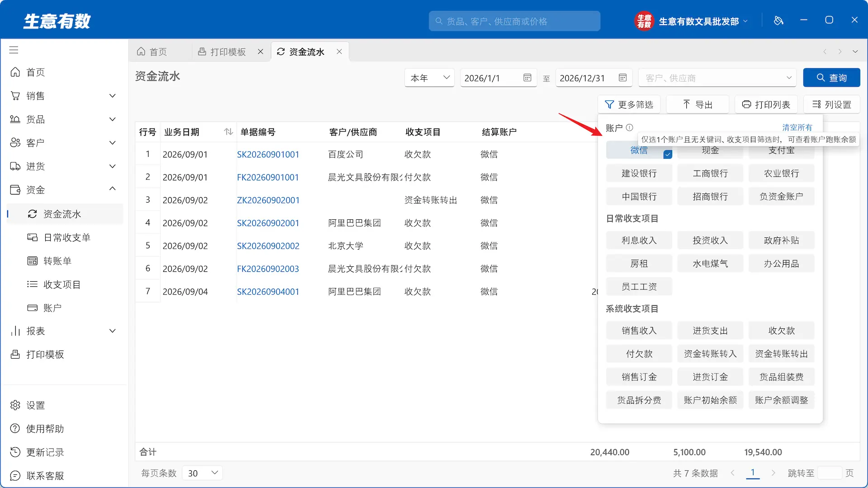Click the hamburger menu icon in sidebar

click(x=14, y=50)
